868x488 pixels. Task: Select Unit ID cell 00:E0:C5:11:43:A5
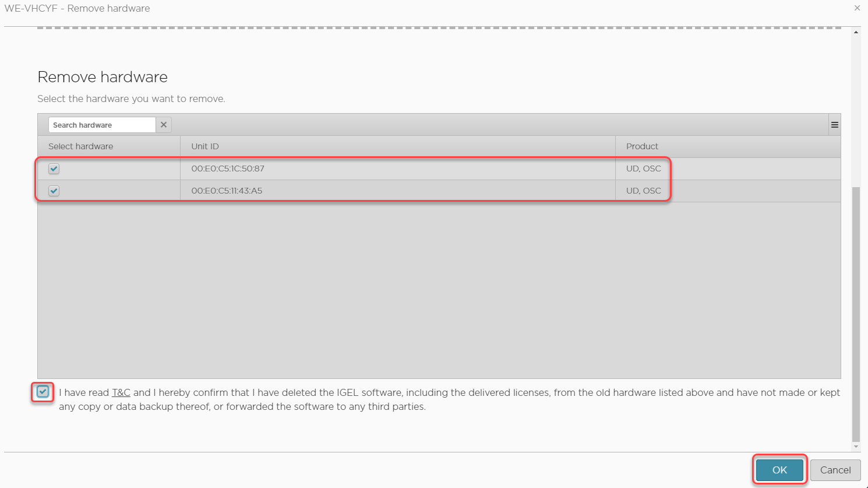coord(227,191)
